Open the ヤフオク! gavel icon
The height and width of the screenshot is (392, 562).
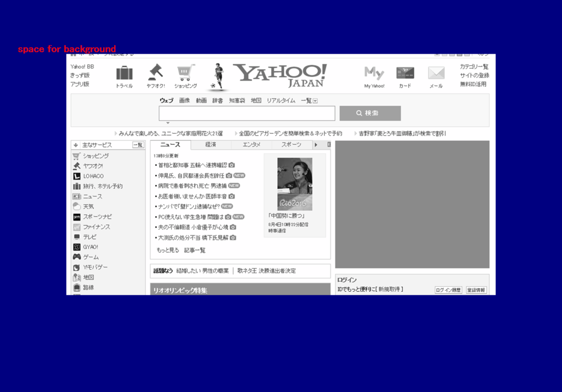(156, 72)
